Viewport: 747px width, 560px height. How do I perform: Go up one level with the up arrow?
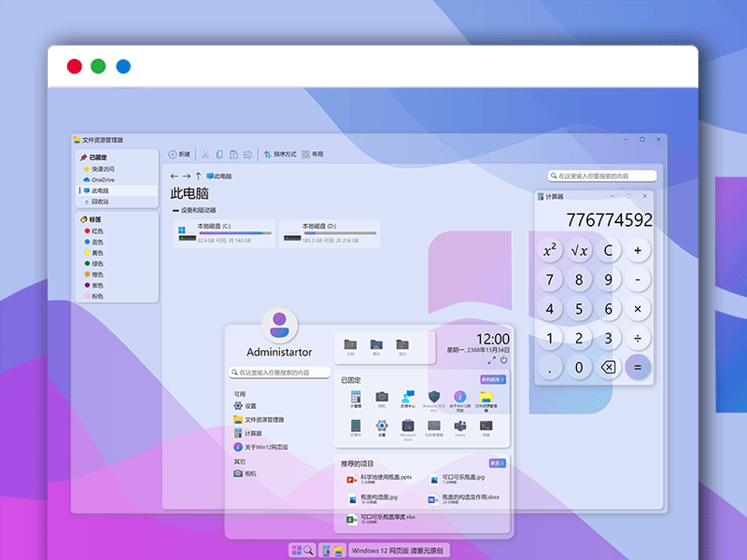click(198, 176)
